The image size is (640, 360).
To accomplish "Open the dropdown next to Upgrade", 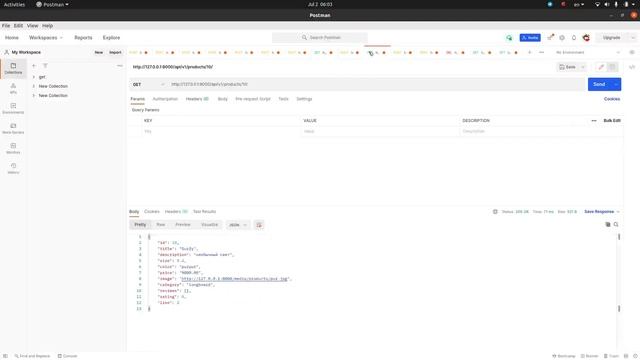I will pyautogui.click(x=633, y=38).
